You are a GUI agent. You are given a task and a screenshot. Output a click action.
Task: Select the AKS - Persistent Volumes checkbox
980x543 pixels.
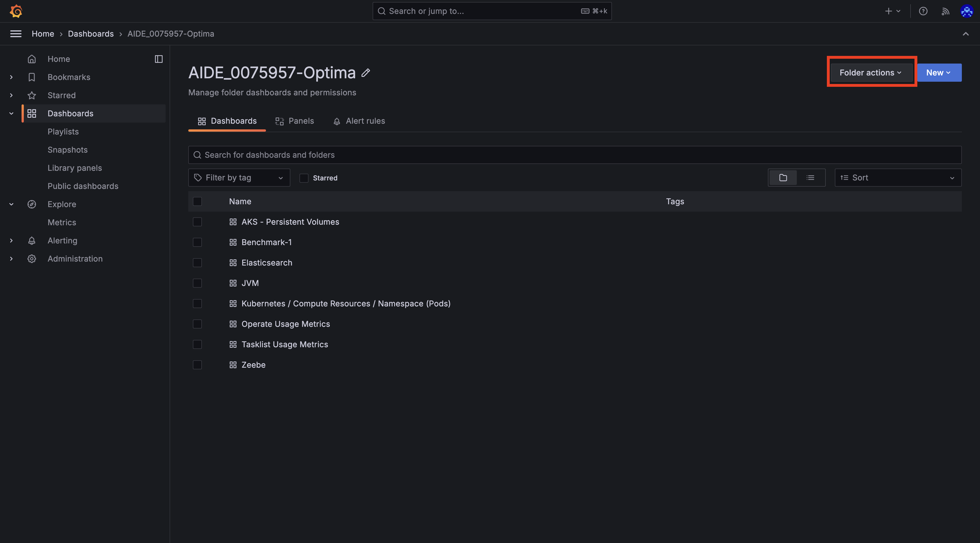pyautogui.click(x=197, y=222)
